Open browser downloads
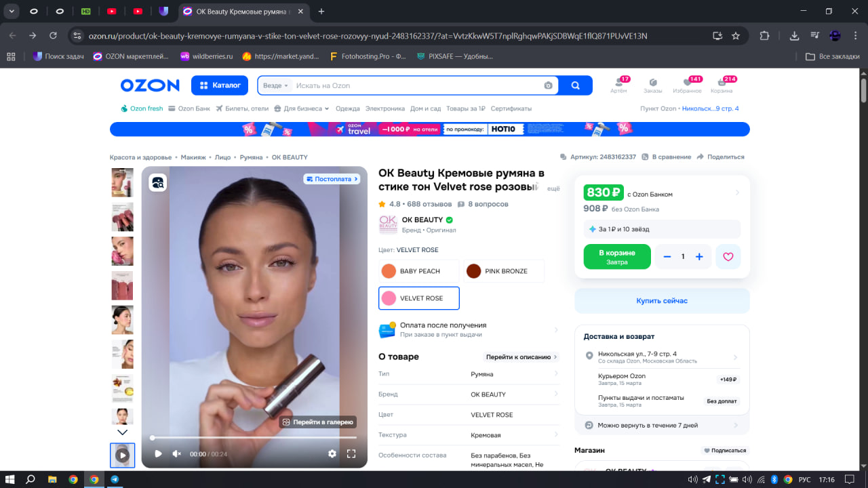This screenshot has width=868, height=488. (795, 36)
